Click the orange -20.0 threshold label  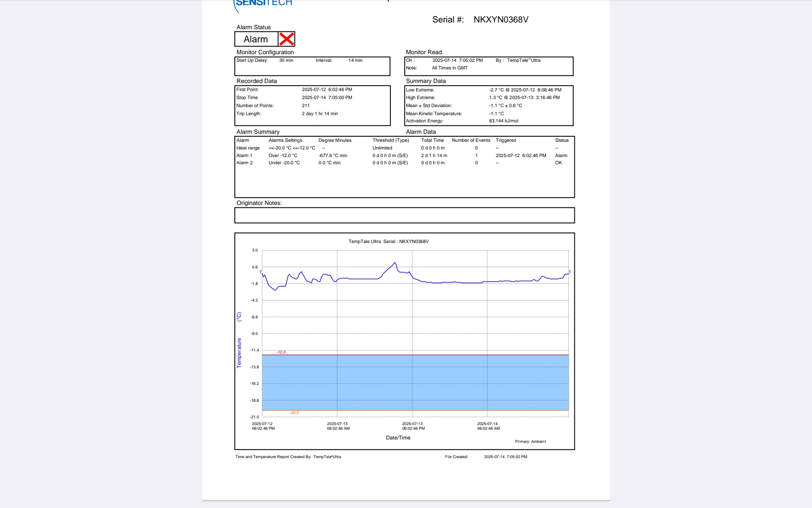pyautogui.click(x=294, y=413)
